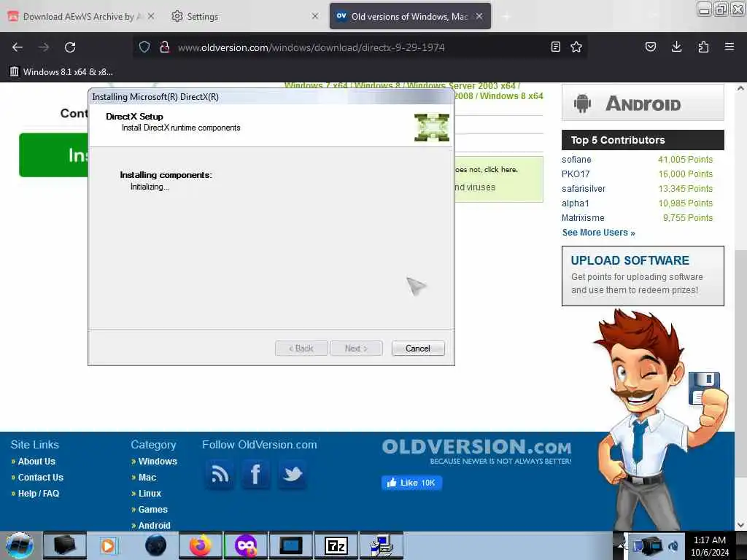Click the 'click here' download link

click(x=500, y=169)
